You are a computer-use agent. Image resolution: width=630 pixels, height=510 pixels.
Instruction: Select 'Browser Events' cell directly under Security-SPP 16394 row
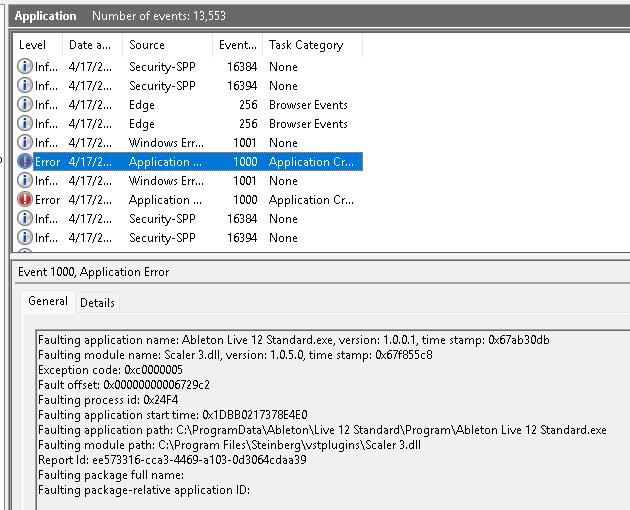(308, 105)
